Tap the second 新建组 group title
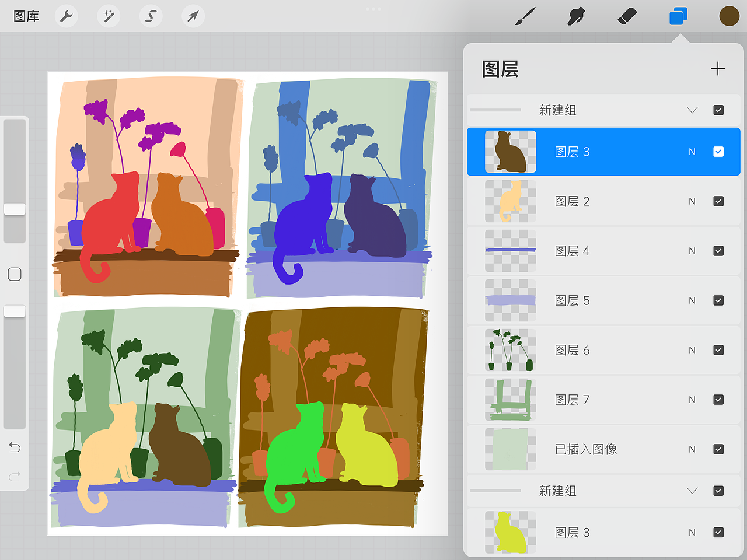The image size is (747, 560). tap(557, 491)
